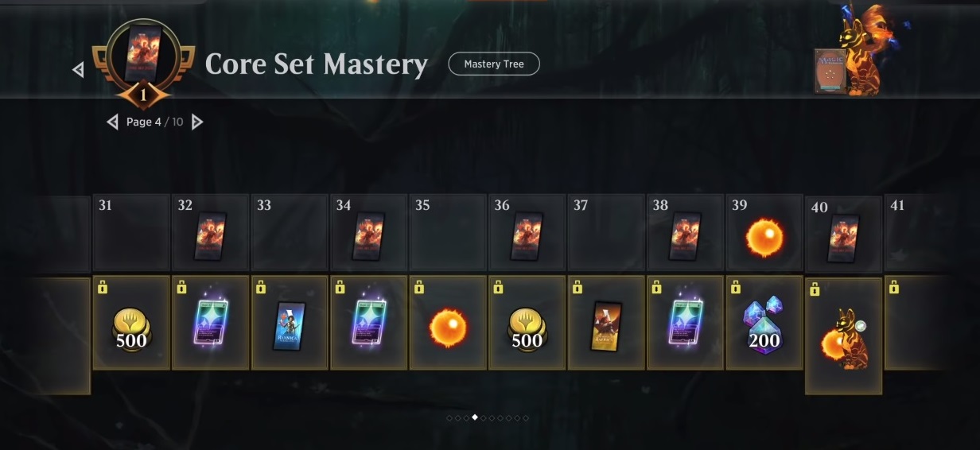Jump to the last page indicator dot
Image resolution: width=980 pixels, height=450 pixels.
526,417
